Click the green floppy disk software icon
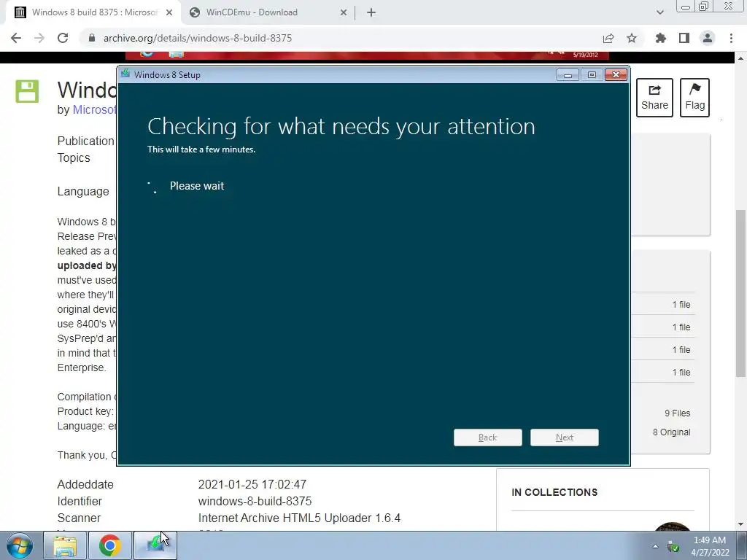The image size is (747, 560). (27, 91)
